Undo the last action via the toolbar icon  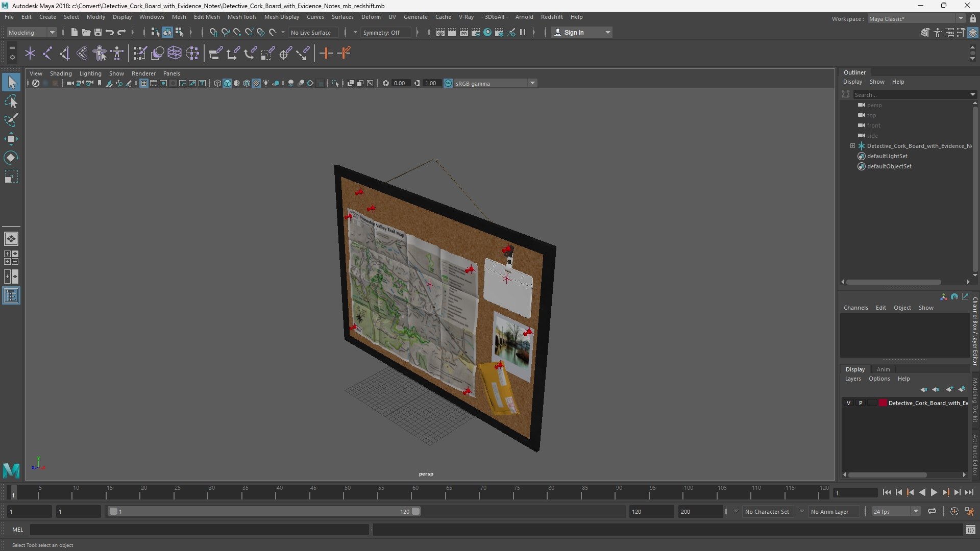click(110, 32)
